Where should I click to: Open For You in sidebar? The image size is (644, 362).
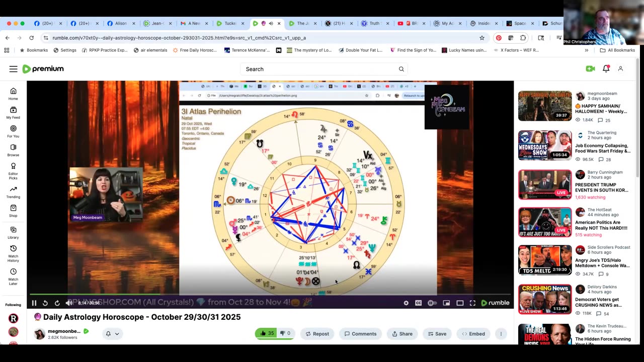point(13,131)
